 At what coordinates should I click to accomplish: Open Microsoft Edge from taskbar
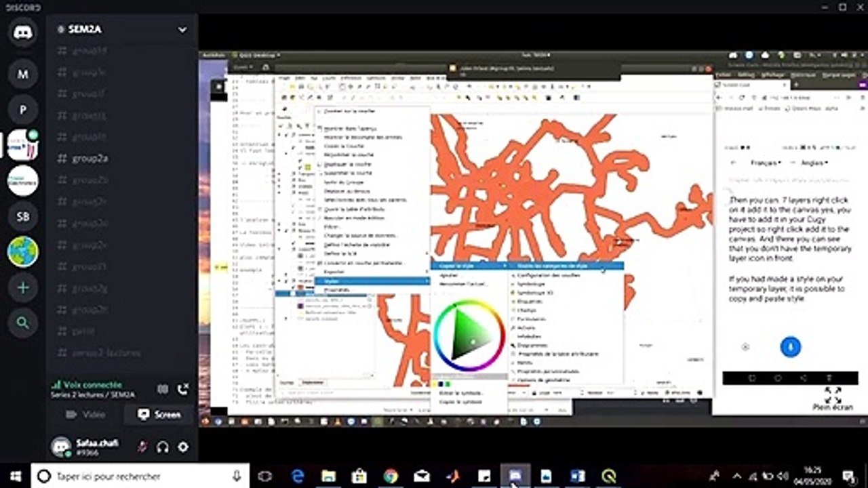point(297,476)
